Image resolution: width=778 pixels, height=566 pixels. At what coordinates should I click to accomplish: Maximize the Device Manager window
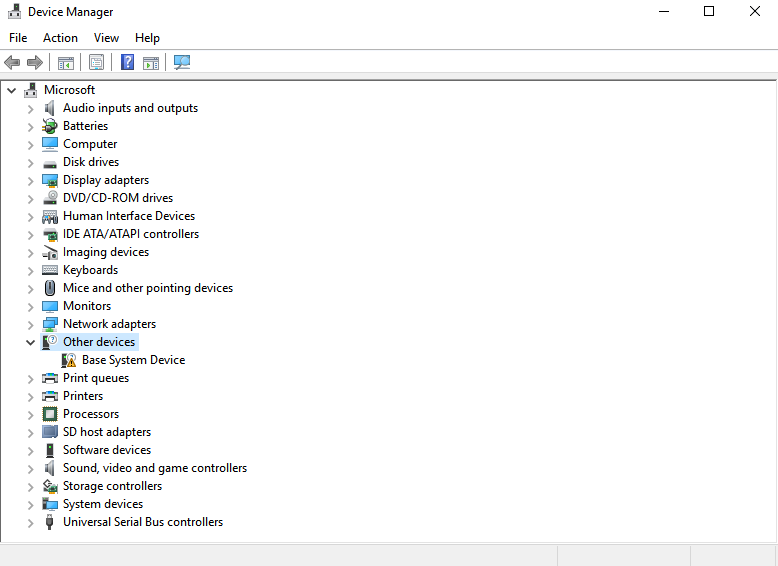tap(709, 11)
